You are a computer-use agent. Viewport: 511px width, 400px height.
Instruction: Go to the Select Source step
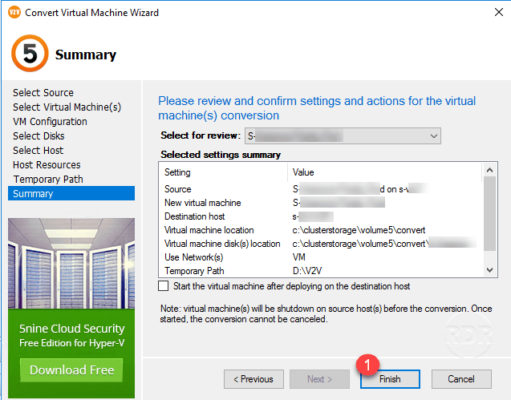(43, 93)
